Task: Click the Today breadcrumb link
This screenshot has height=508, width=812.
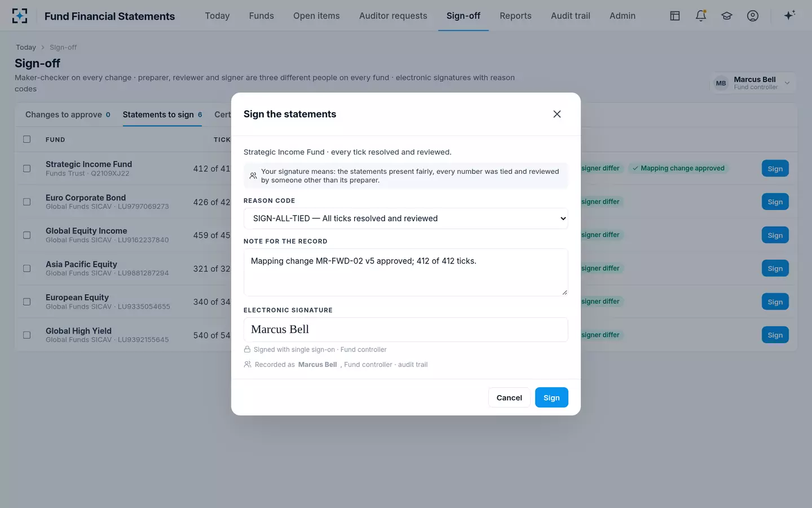Action: [x=26, y=47]
